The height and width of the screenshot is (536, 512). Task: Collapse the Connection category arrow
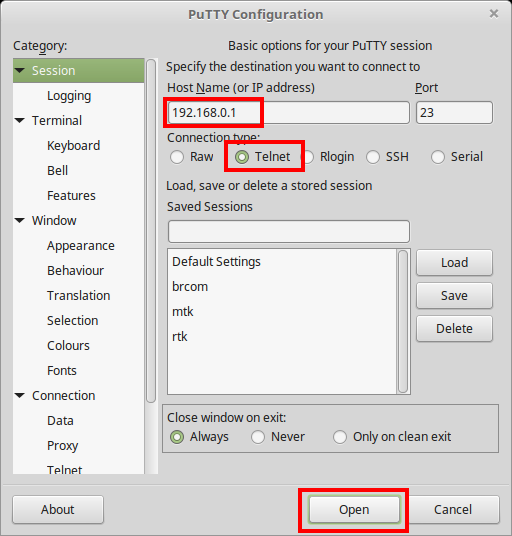(20, 396)
